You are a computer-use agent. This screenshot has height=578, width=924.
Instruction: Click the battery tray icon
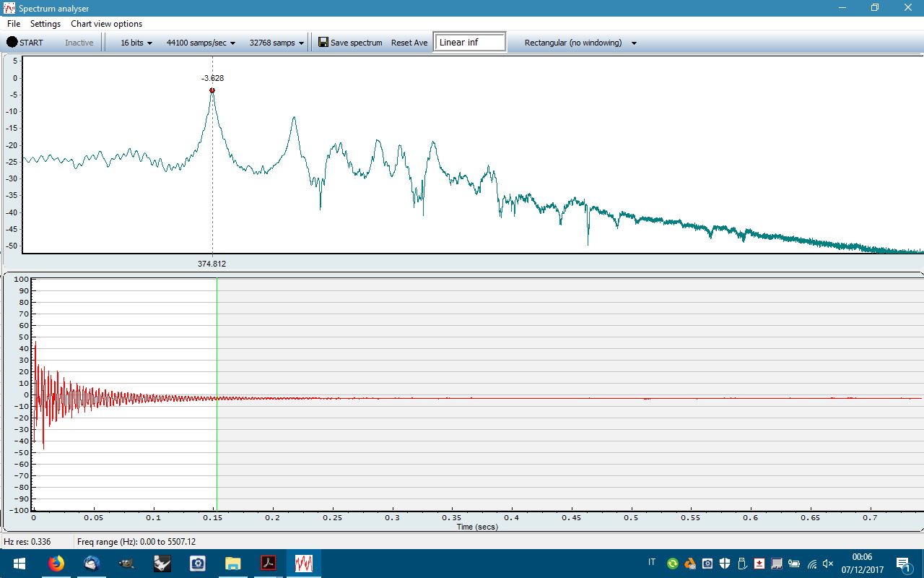tap(794, 564)
